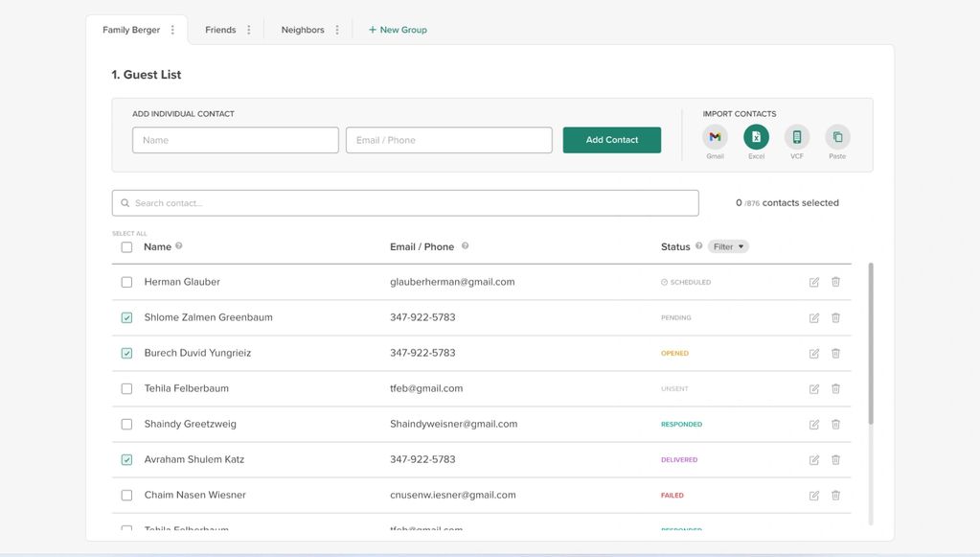Uncheck Avraham Shulem Katz's checkbox
The height and width of the screenshot is (557, 980).
point(126,460)
